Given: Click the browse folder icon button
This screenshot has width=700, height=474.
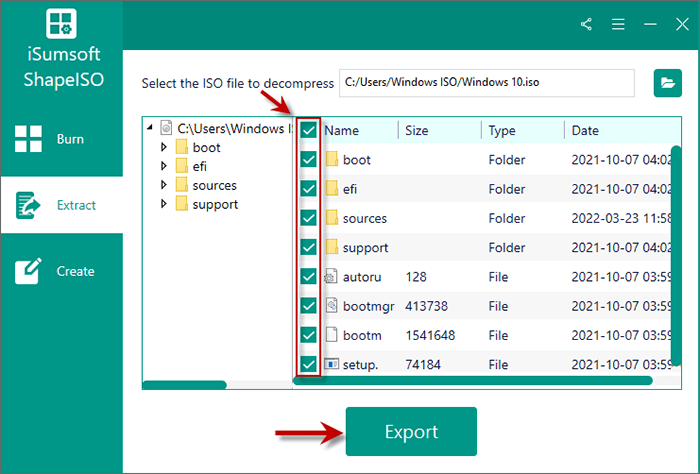Looking at the screenshot, I should [x=666, y=83].
